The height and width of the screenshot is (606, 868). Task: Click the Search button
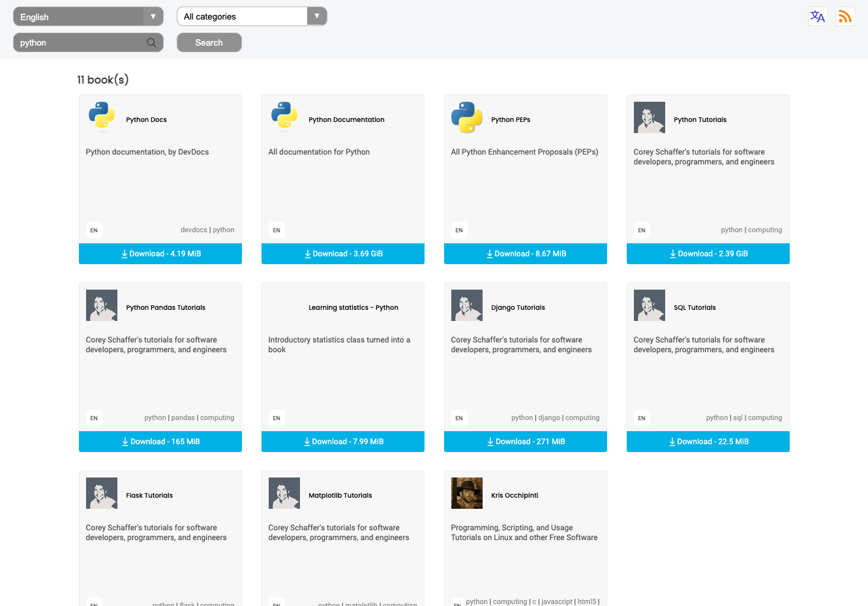click(209, 42)
